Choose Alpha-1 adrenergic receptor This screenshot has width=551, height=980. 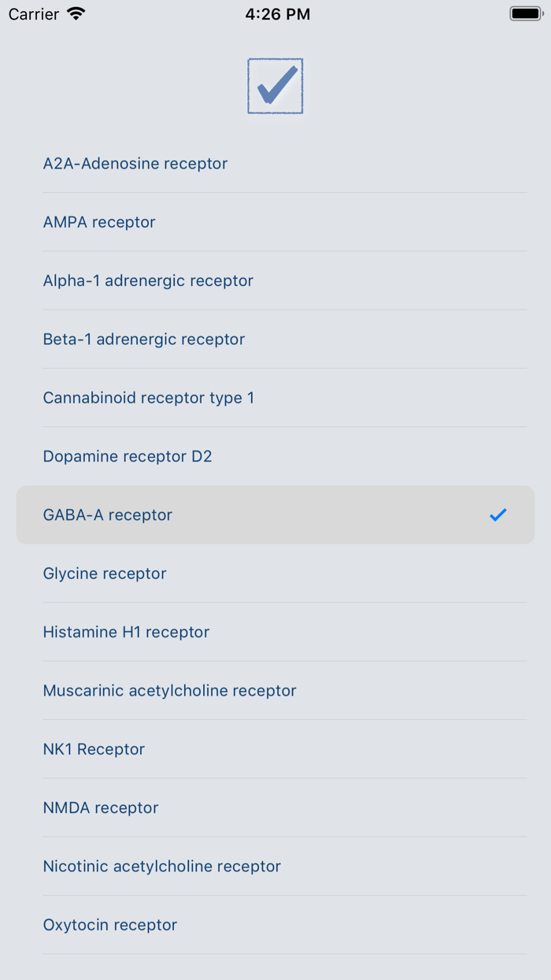coord(148,280)
